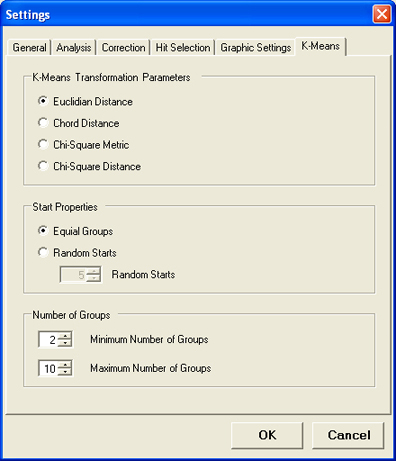Image resolution: width=396 pixels, height=461 pixels.
Task: Show the Graphic Settings tab
Action: pyautogui.click(x=256, y=48)
